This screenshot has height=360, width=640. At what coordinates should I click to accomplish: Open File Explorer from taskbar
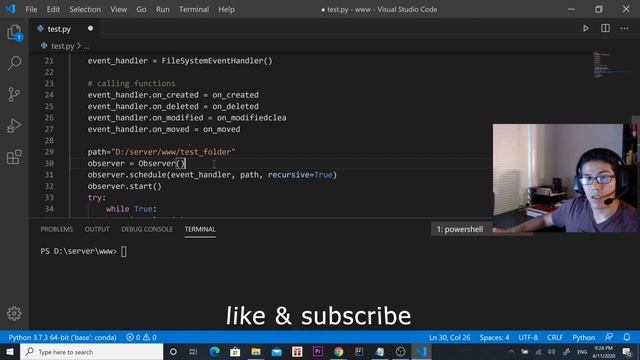tap(256, 351)
